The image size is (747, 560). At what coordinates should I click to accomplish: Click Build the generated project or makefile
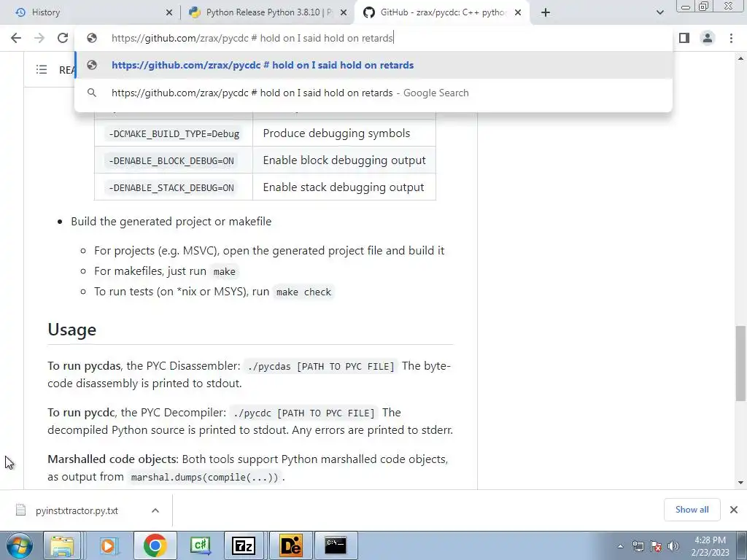pos(171,222)
